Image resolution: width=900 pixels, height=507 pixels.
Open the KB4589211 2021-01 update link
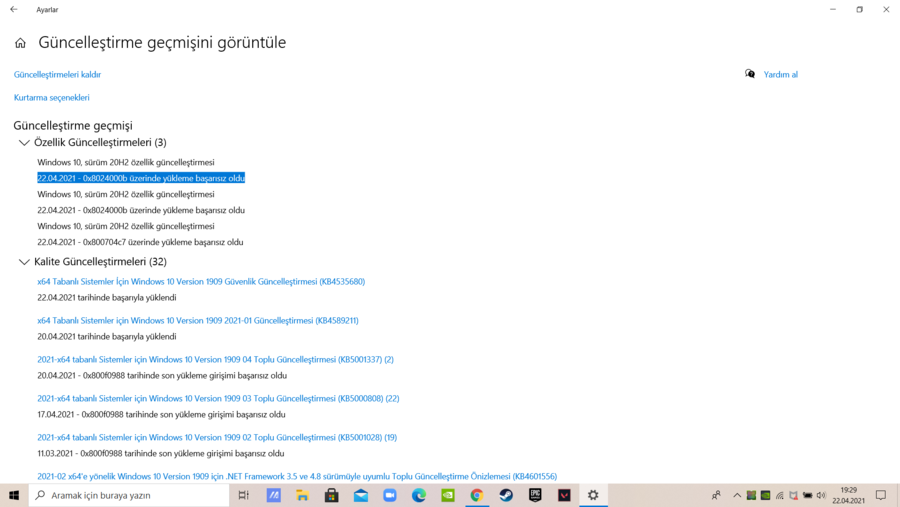tap(198, 320)
